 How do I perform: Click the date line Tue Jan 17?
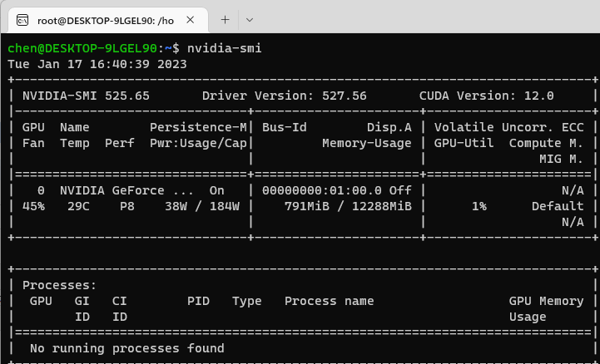(97, 63)
